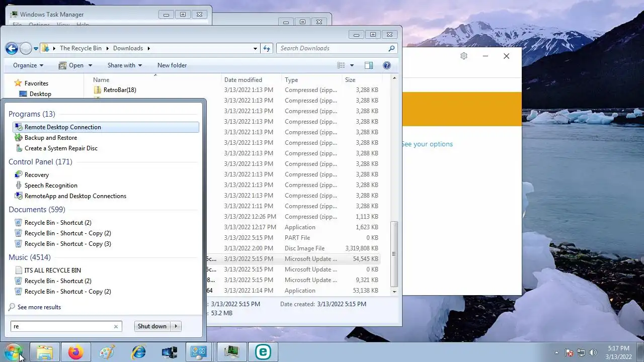The width and height of the screenshot is (644, 362).
Task: Click New folder in Explorer toolbar
Action: pos(172,65)
